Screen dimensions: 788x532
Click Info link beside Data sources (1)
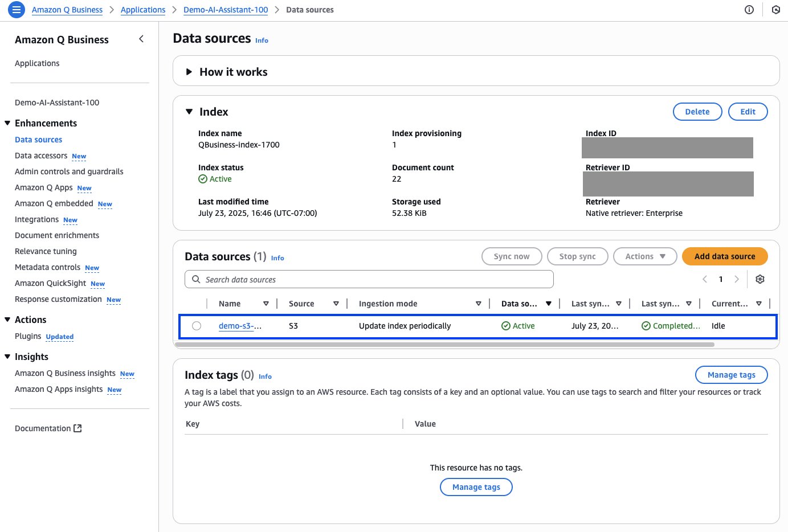277,258
